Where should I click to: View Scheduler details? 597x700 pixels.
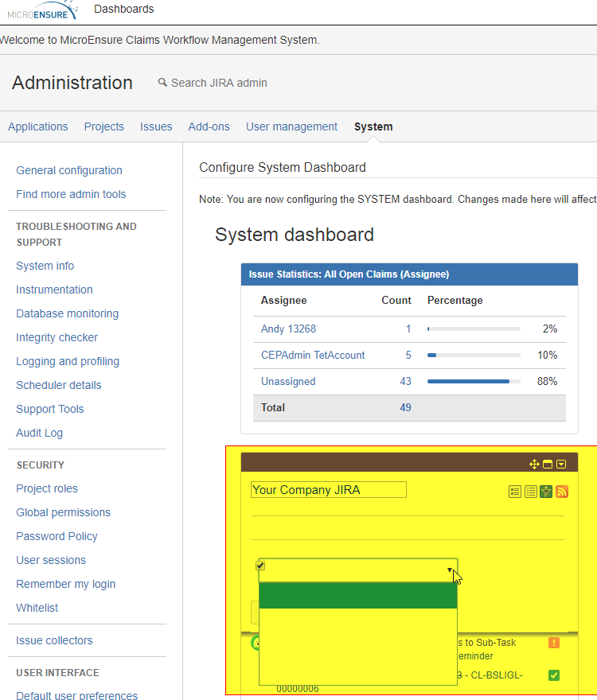click(59, 385)
